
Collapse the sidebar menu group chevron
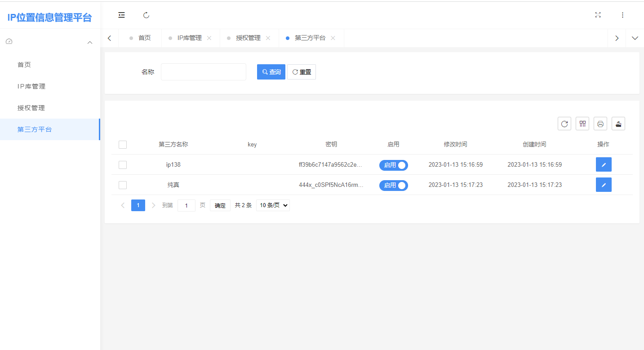(x=89, y=42)
